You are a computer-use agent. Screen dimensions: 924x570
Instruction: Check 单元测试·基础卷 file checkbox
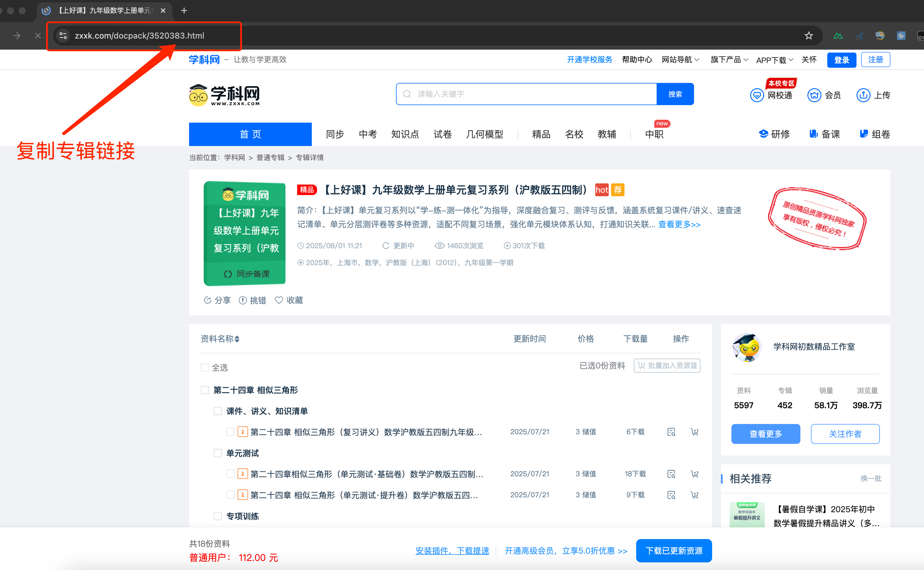point(231,474)
